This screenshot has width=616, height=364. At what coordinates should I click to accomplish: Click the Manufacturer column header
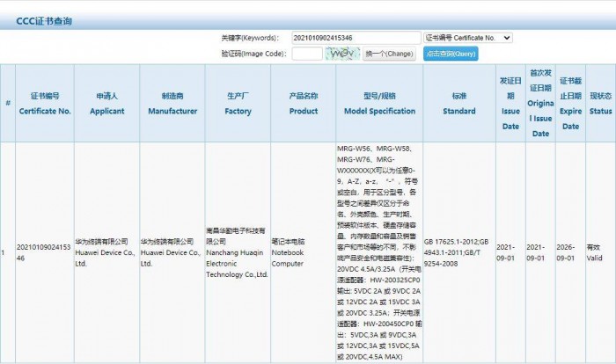pyautogui.click(x=172, y=103)
